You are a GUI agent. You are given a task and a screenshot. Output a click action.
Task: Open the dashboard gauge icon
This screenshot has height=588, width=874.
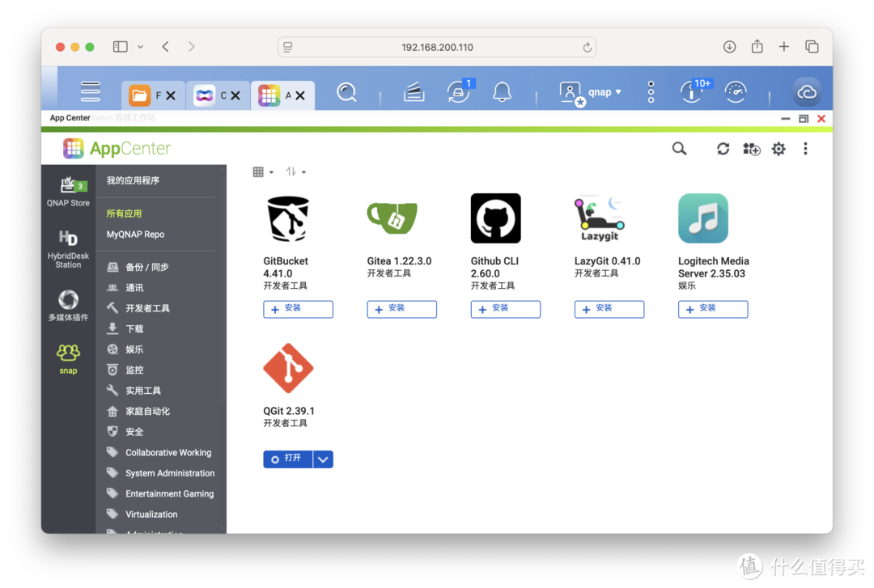[x=735, y=92]
